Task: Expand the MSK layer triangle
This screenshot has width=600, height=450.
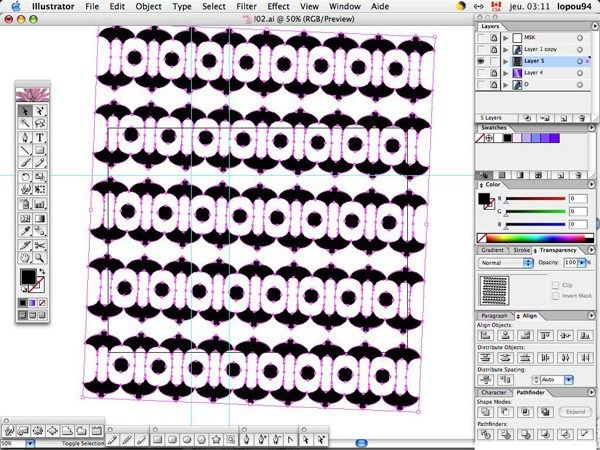Action: pos(506,38)
